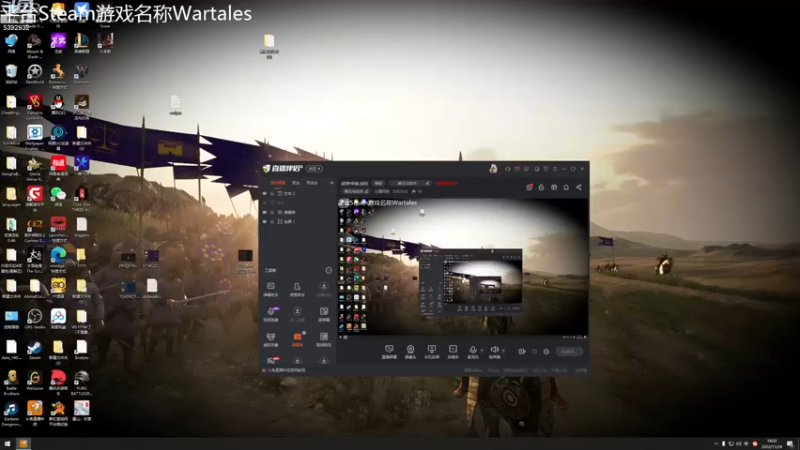This screenshot has height=450, width=800.
Task: Expand the speaker options arrow
Action: click(x=504, y=351)
